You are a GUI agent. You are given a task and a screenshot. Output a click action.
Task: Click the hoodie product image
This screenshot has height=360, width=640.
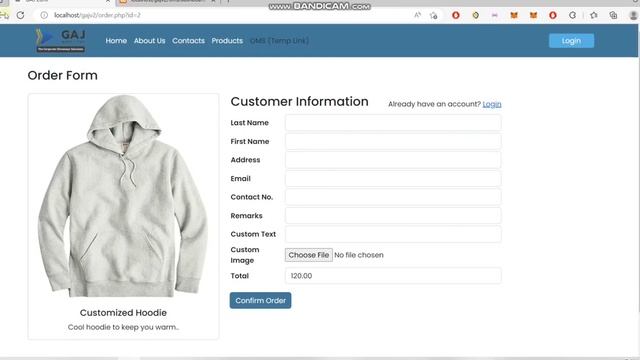tap(123, 196)
